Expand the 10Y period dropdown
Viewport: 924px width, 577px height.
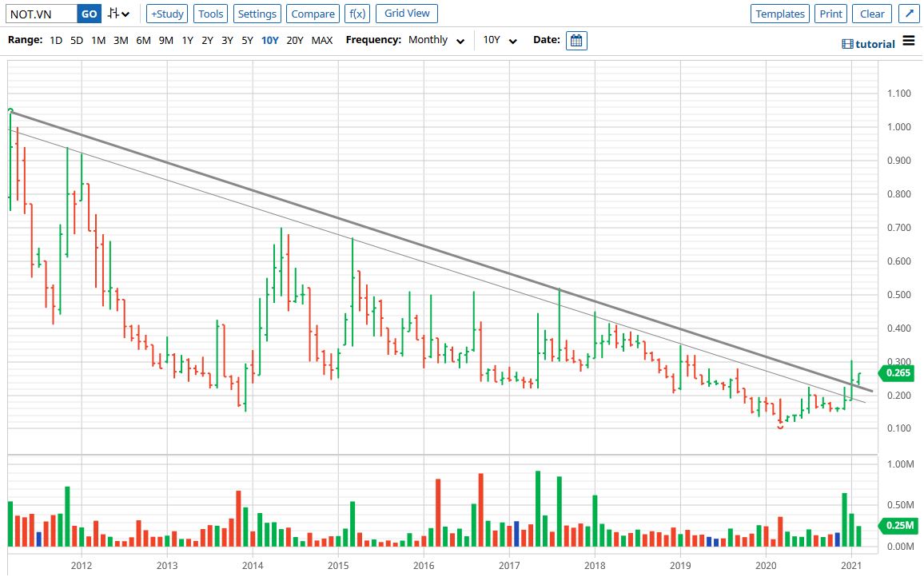(500, 40)
